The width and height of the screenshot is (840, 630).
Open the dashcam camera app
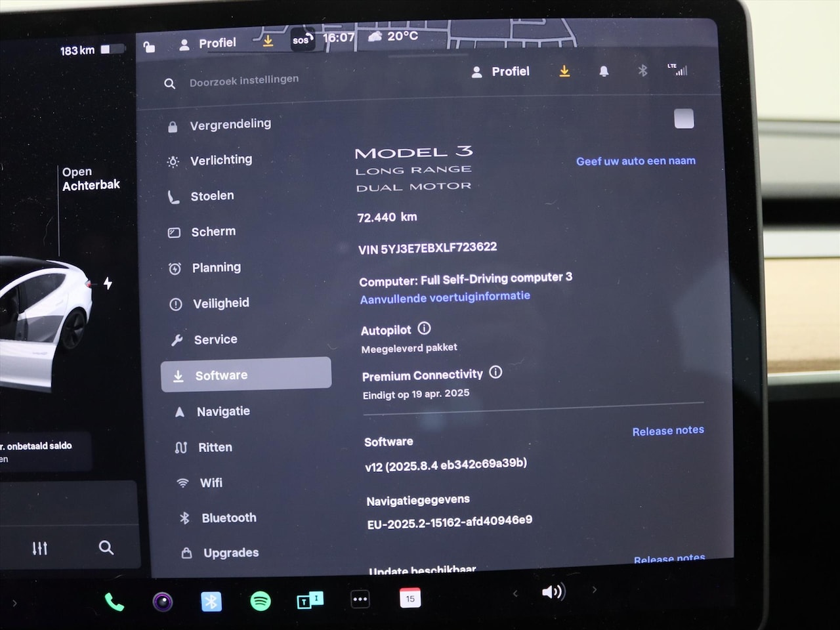[x=163, y=602]
